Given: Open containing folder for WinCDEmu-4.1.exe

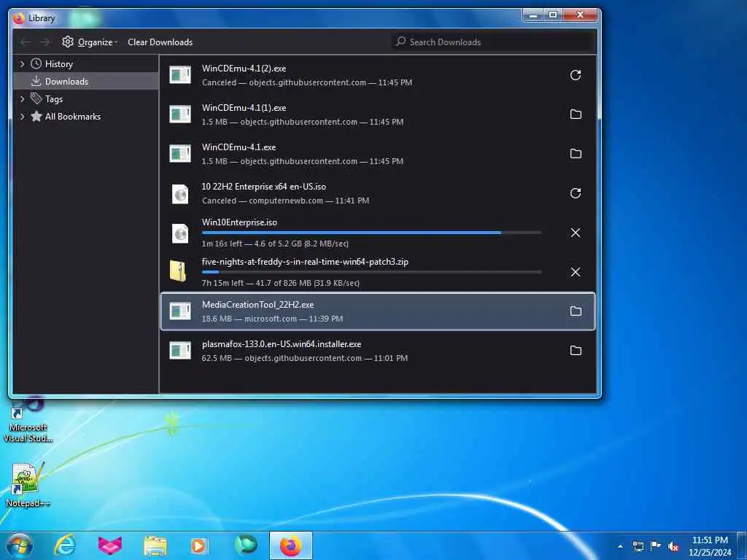Looking at the screenshot, I should click(x=576, y=154).
